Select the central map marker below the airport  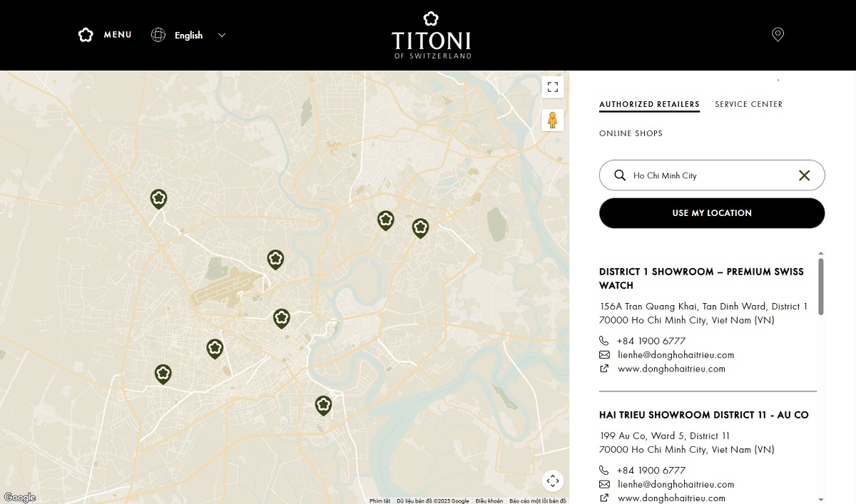pyautogui.click(x=282, y=318)
